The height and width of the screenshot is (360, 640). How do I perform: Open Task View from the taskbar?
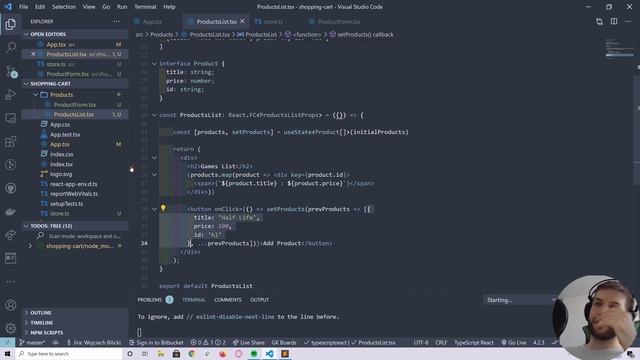pyautogui.click(x=145, y=353)
